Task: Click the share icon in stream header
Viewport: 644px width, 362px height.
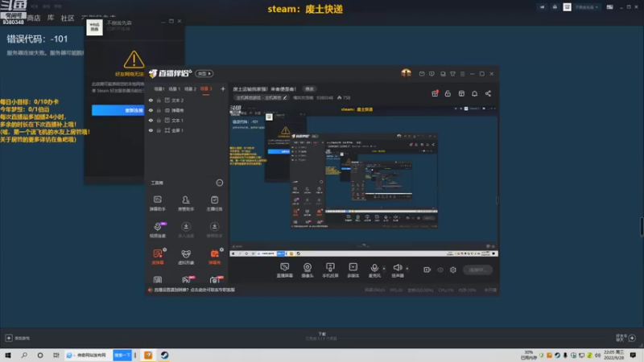Action: click(x=488, y=93)
